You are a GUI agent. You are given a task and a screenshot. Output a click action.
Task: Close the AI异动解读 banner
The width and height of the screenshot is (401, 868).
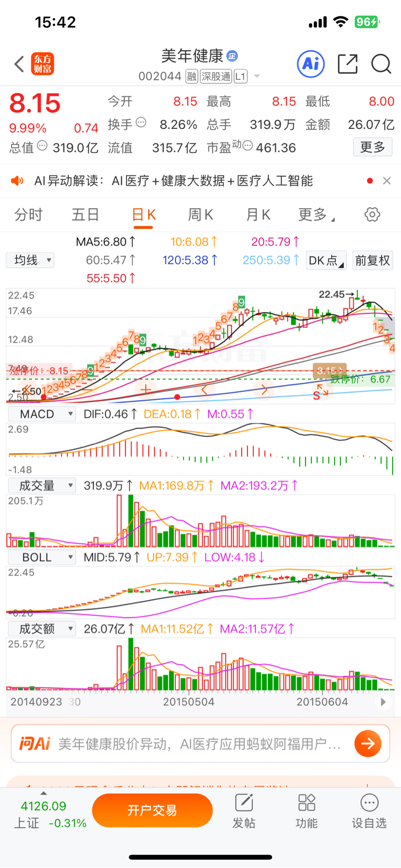point(387,181)
